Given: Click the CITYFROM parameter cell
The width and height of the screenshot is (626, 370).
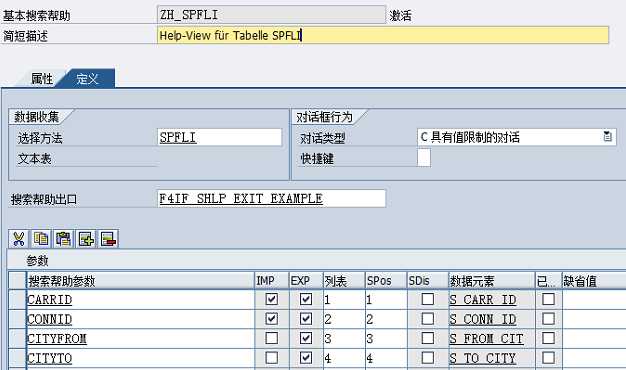Looking at the screenshot, I should [140, 338].
